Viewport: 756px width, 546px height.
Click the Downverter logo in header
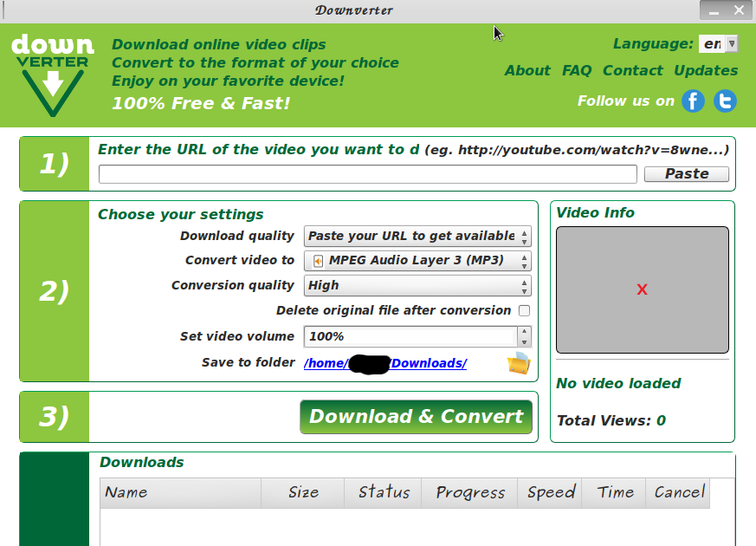tap(53, 75)
